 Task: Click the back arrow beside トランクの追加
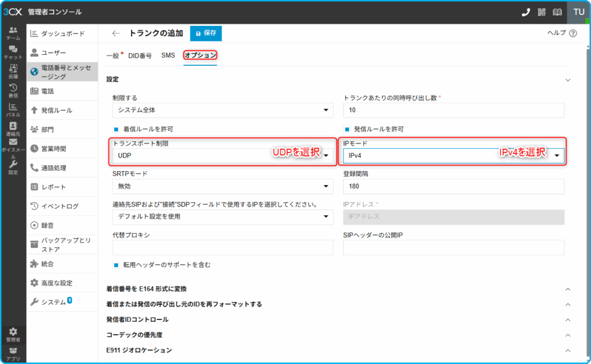click(x=116, y=33)
